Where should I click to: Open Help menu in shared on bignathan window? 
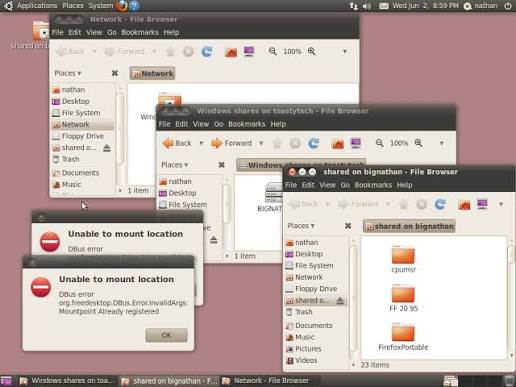(x=404, y=185)
